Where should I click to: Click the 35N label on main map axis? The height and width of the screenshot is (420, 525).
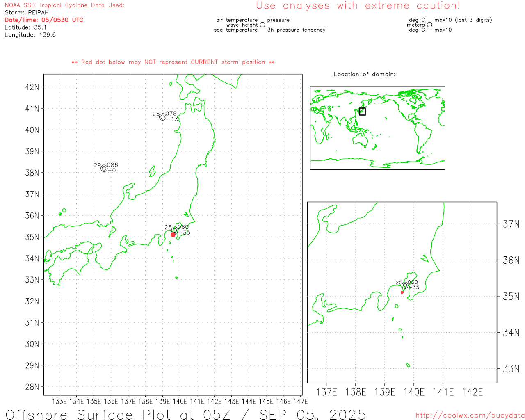(32, 237)
